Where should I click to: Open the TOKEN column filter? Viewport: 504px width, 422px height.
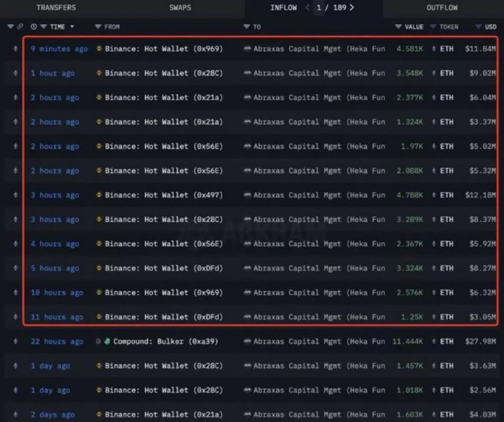point(433,27)
